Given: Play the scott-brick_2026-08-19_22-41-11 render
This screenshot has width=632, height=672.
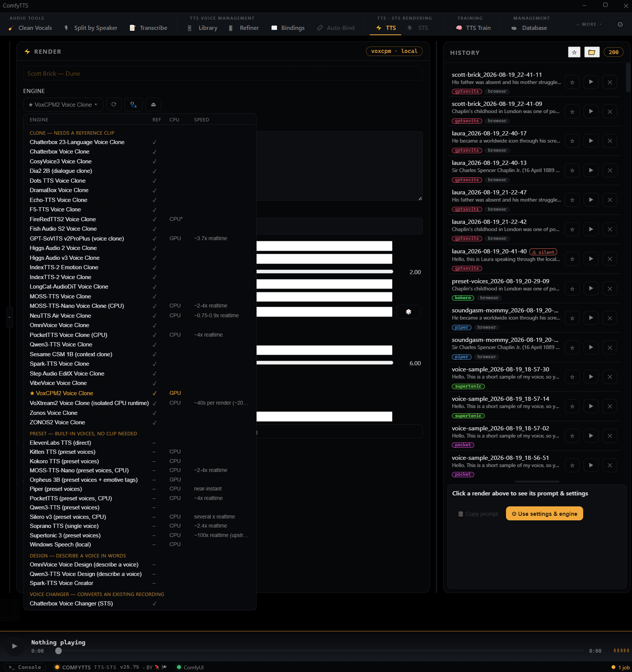Looking at the screenshot, I should pyautogui.click(x=591, y=82).
